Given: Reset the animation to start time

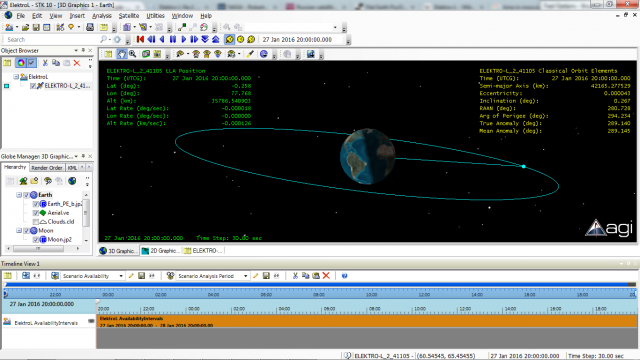Looking at the screenshot, I should pos(140,39).
